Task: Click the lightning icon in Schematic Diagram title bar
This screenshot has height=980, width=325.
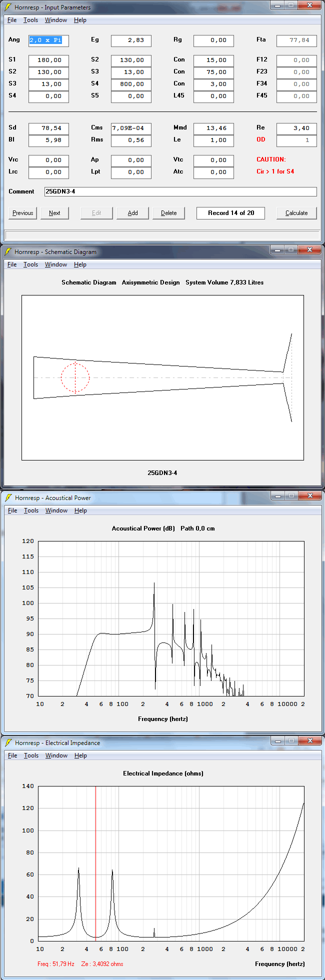Action: click(8, 251)
